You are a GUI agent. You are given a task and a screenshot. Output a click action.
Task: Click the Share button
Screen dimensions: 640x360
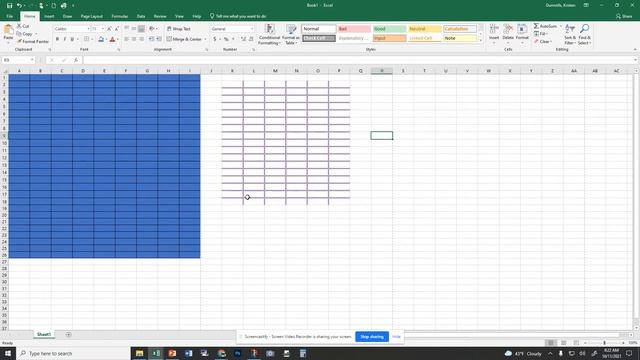[x=624, y=16]
